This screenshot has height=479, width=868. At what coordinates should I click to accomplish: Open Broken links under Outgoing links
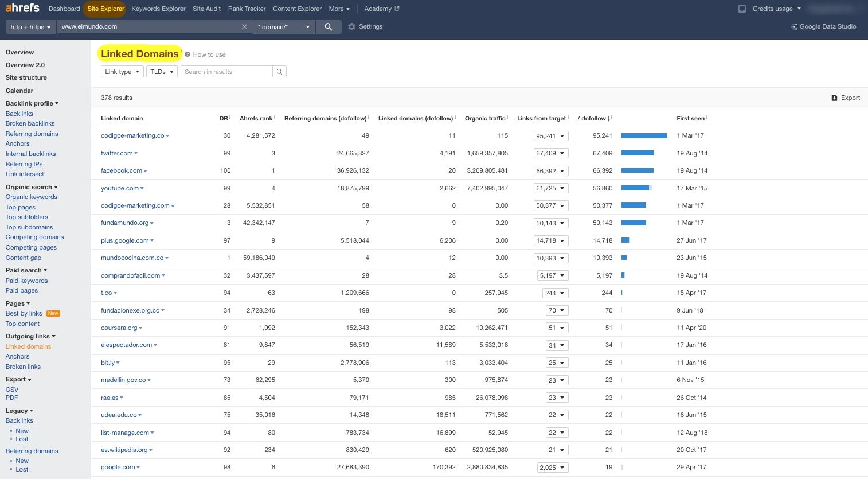click(23, 367)
